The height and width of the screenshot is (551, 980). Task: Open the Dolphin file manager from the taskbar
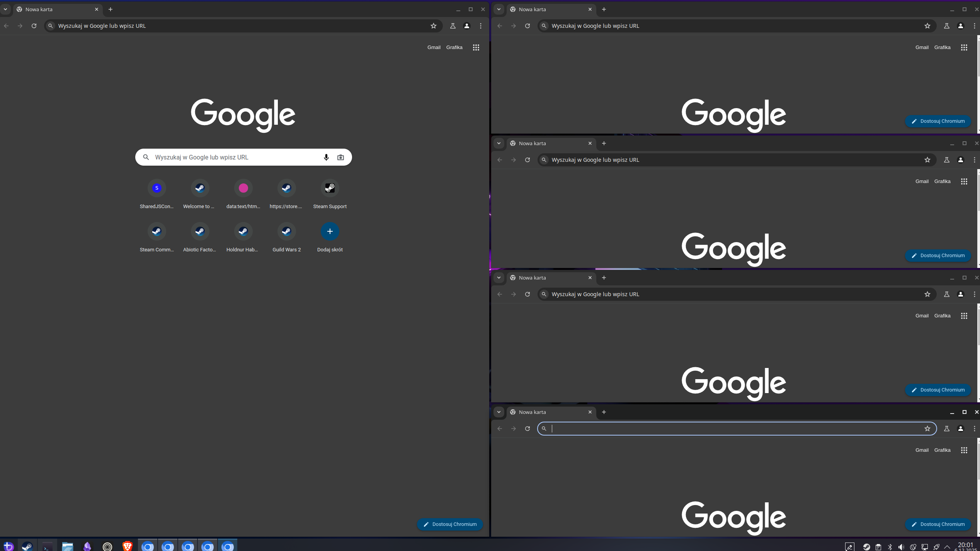(68, 546)
